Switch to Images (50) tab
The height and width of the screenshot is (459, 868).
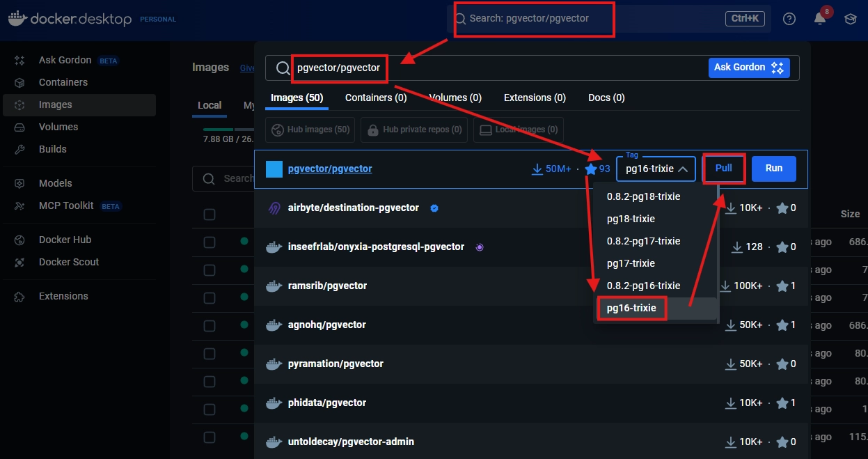(297, 98)
